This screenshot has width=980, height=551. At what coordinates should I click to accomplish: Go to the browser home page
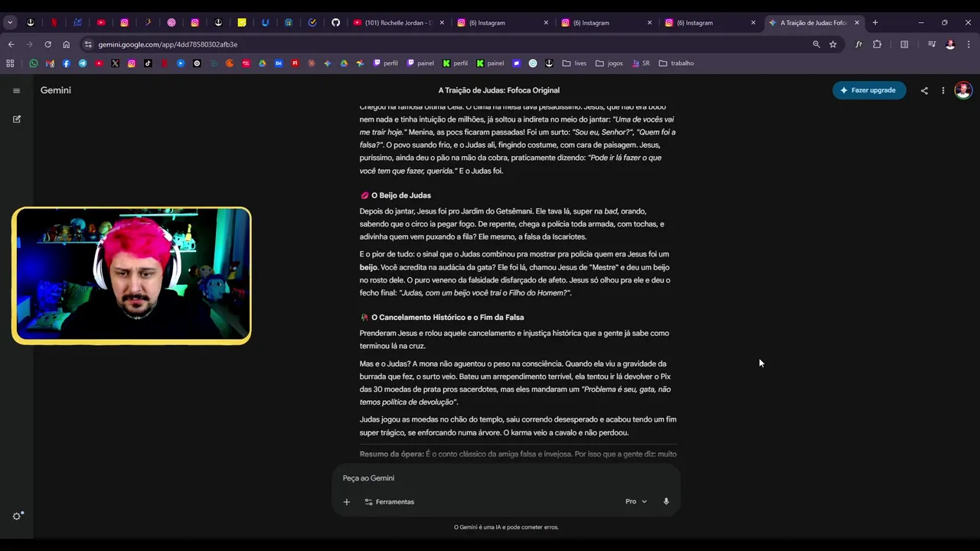point(66,44)
